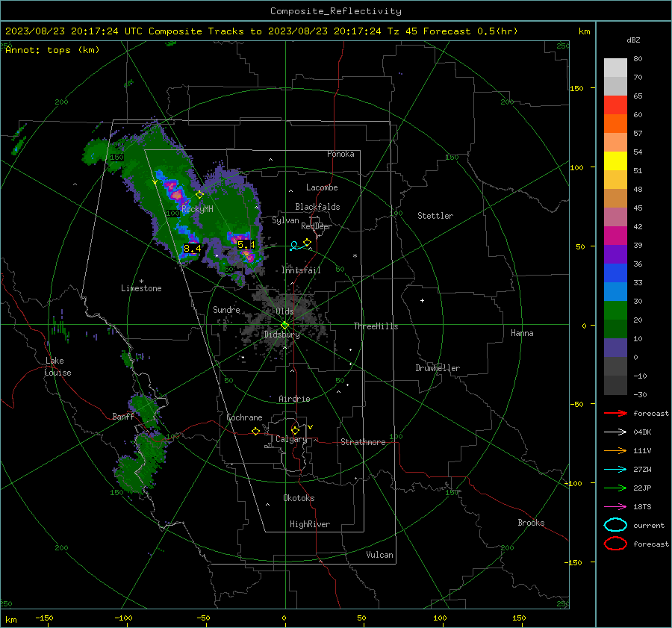Select the cyan 27ZW arrow legend icon
The image size is (672, 628).
[615, 470]
